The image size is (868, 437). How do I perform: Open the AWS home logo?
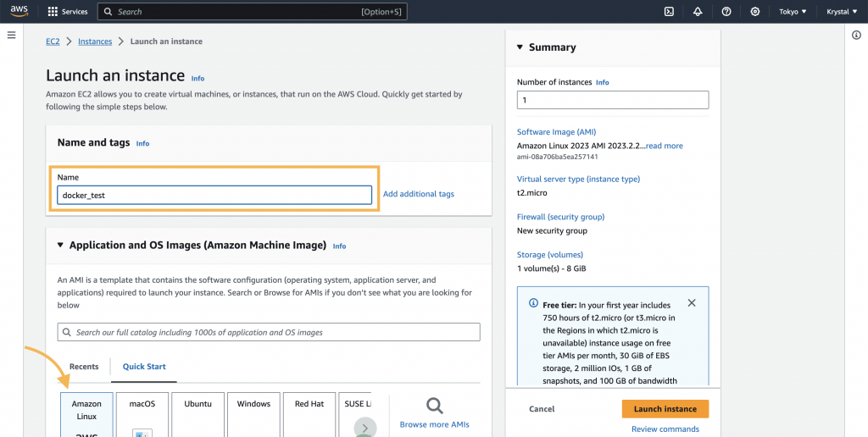pos(19,12)
